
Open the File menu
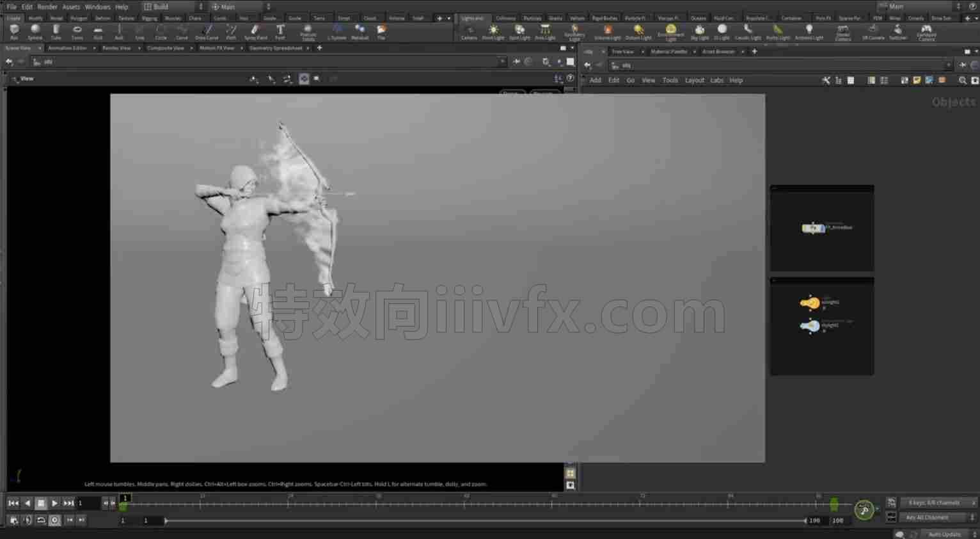(x=12, y=6)
